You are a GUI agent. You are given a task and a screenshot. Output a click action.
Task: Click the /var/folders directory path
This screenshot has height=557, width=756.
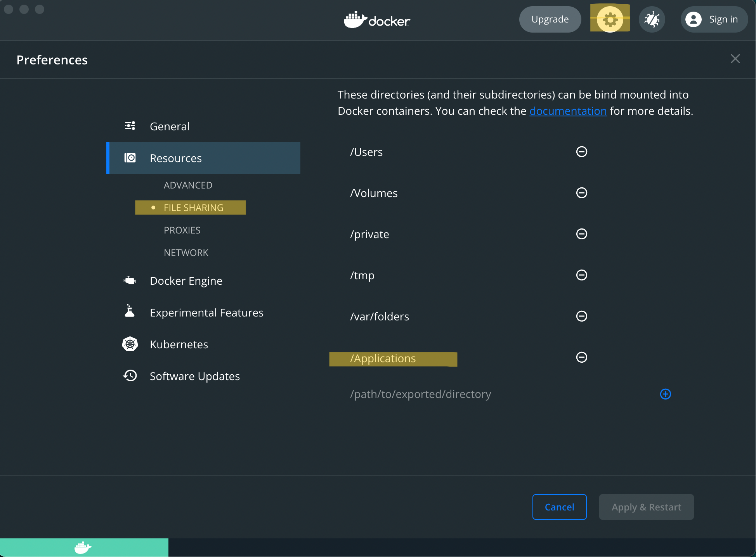[x=380, y=317]
